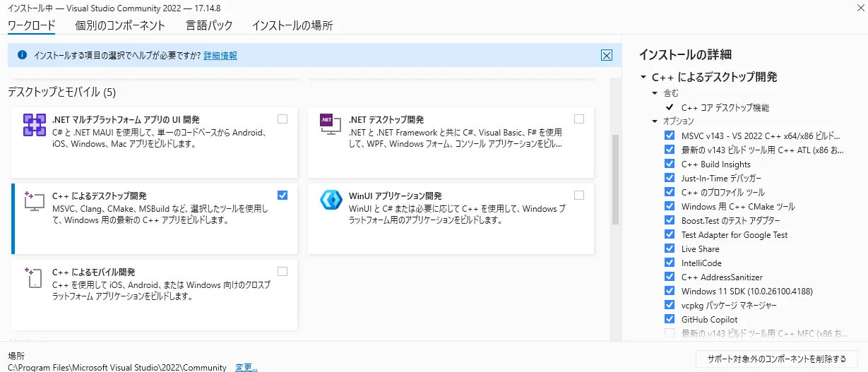This screenshot has width=868, height=372.
Task: Click the C++ によるデスクトップ開発 workload icon
Action: (35, 201)
